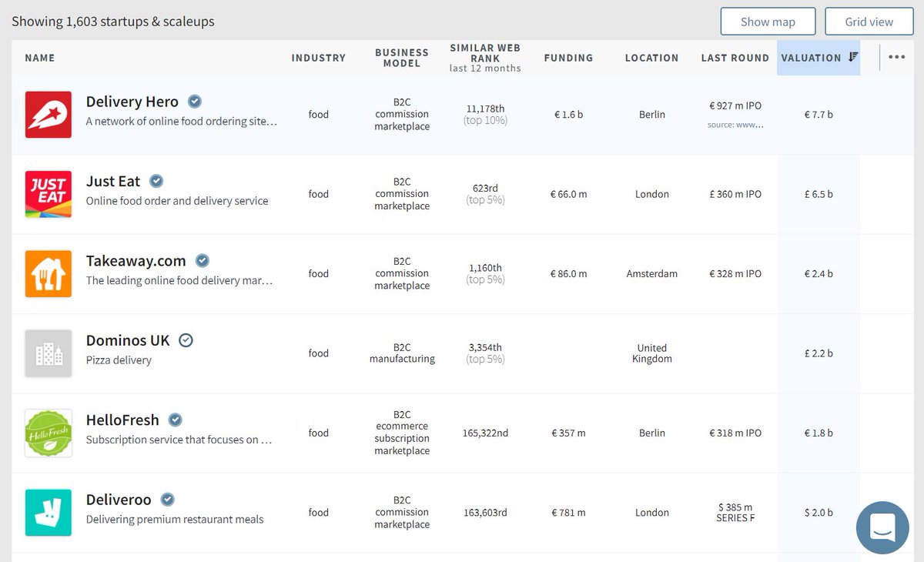Click '165,322nd' web rank cell
This screenshot has height=562, width=924.
pyautogui.click(x=486, y=433)
